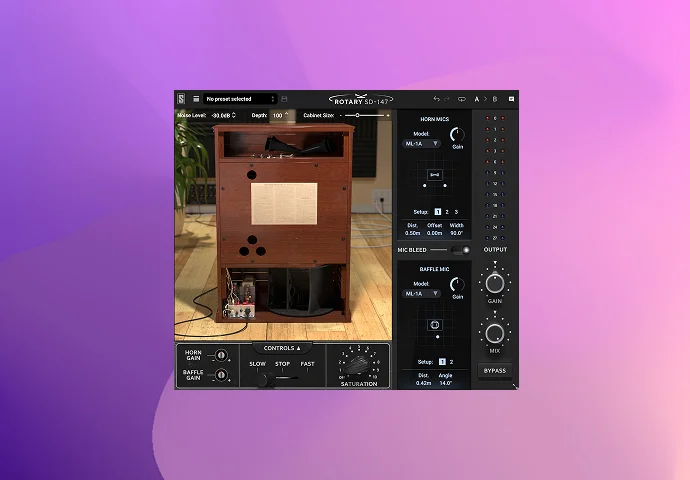Click the rotary cabinet image
The height and width of the screenshot is (480, 690).
pyautogui.click(x=283, y=223)
